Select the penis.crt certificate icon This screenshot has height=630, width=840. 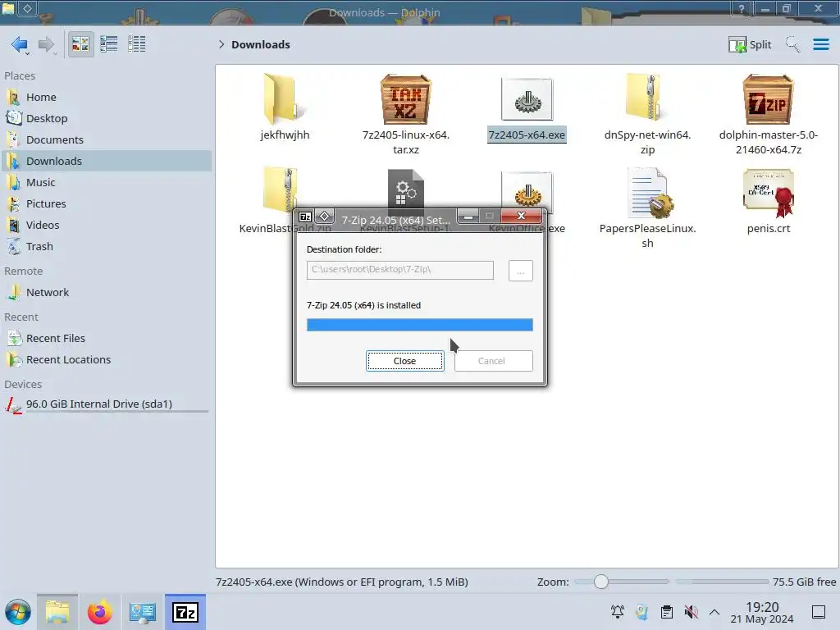(768, 193)
